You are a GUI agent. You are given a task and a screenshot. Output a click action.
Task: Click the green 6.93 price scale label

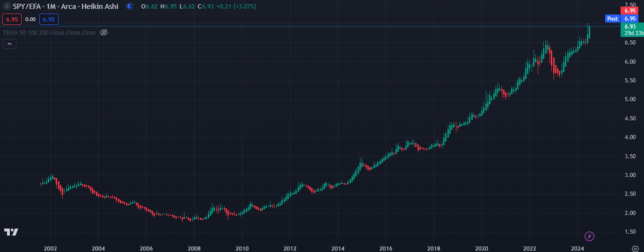630,26
